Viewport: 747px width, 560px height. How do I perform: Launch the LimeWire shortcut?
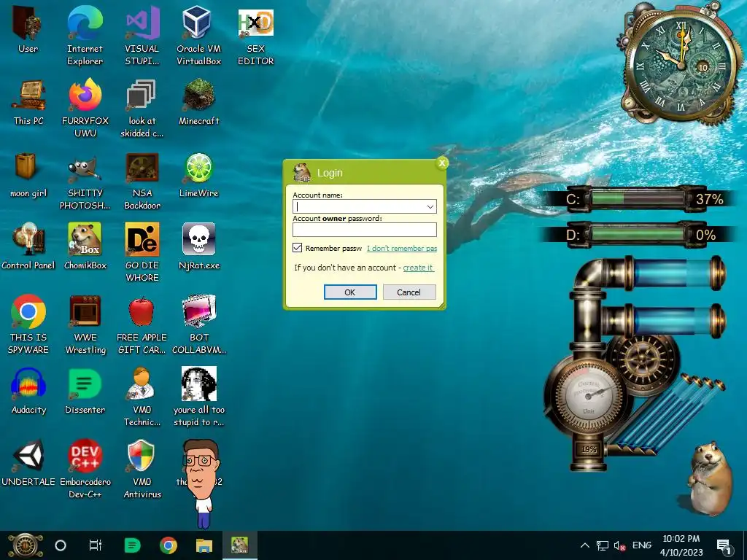(x=198, y=168)
